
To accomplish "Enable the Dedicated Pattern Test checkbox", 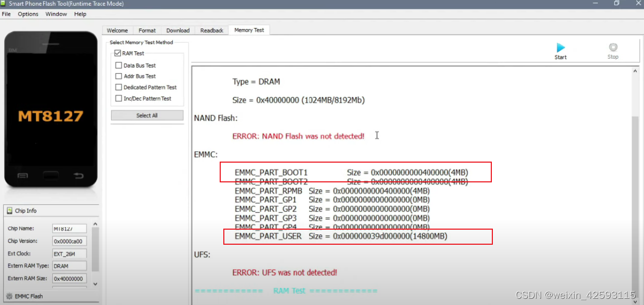I will tap(118, 87).
